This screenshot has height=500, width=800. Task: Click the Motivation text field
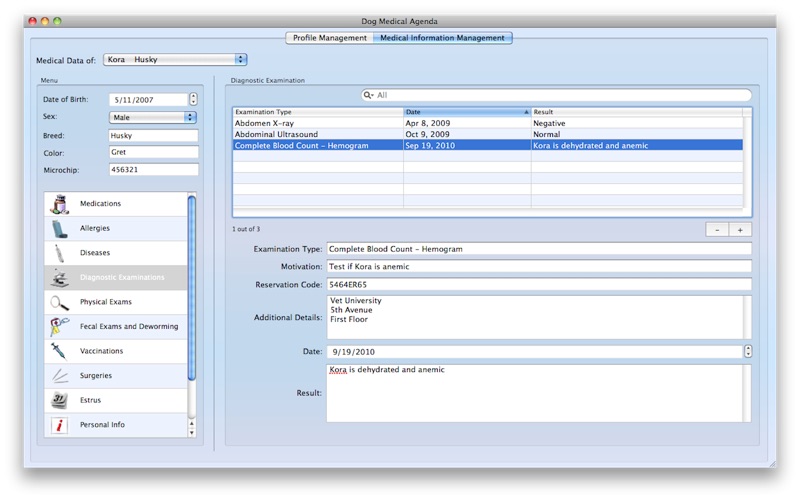[x=539, y=266]
